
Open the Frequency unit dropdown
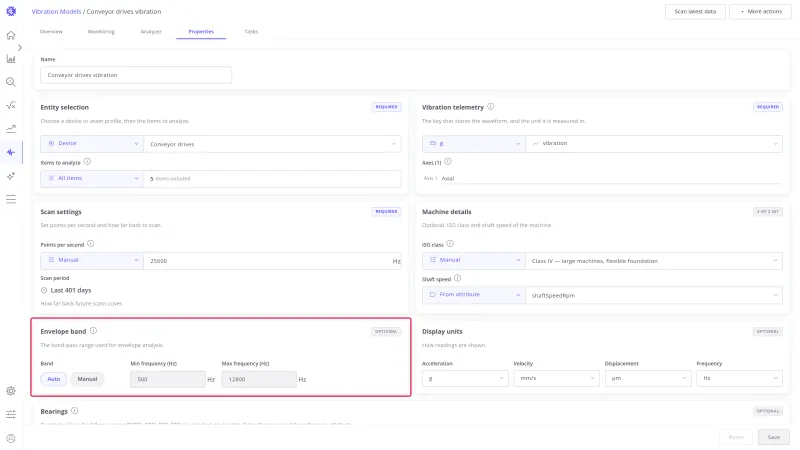[739, 379]
